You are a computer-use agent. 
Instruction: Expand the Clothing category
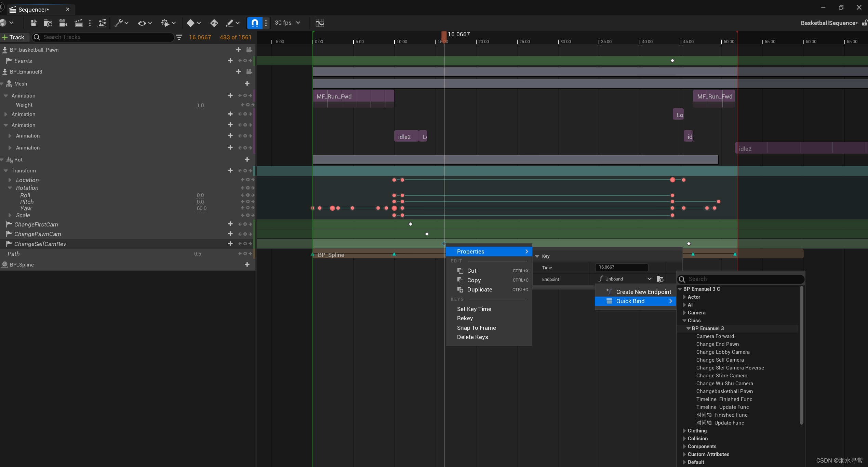(x=684, y=431)
